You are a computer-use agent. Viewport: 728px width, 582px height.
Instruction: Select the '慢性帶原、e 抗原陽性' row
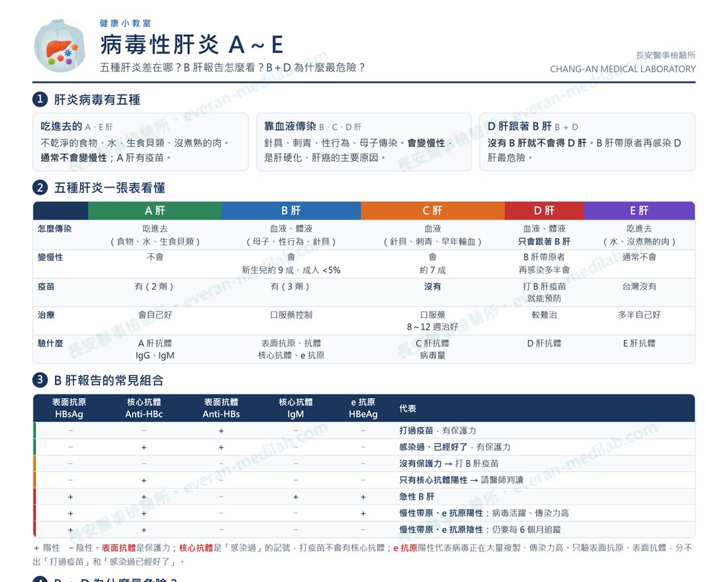[x=364, y=513]
